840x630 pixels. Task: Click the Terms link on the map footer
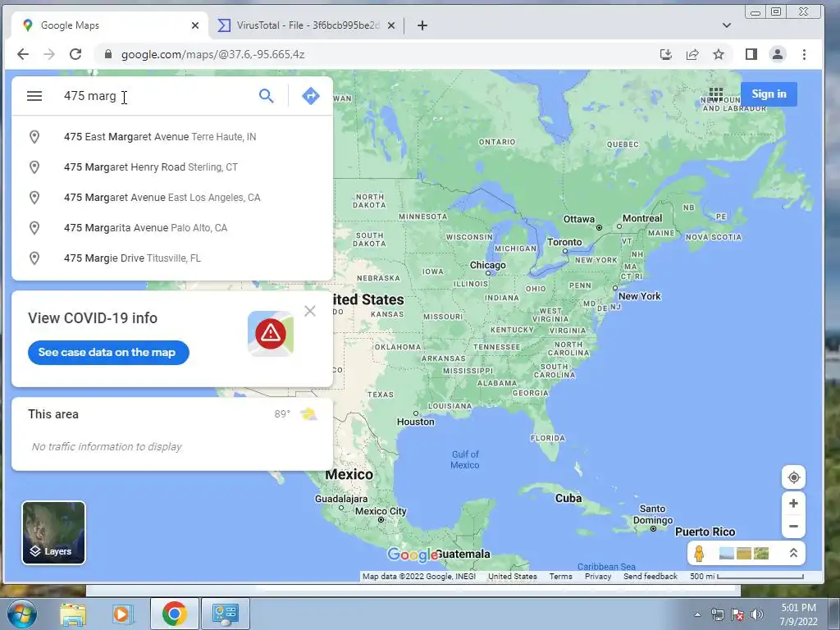pos(560,577)
